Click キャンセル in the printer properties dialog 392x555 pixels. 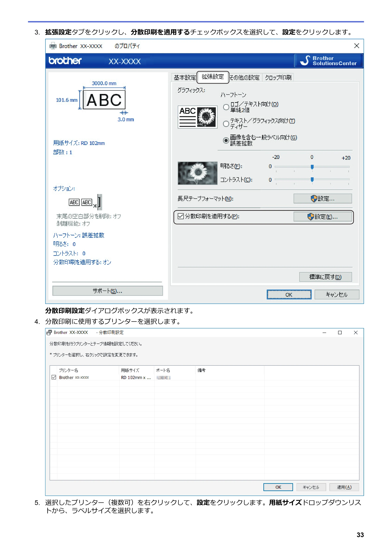(x=337, y=295)
